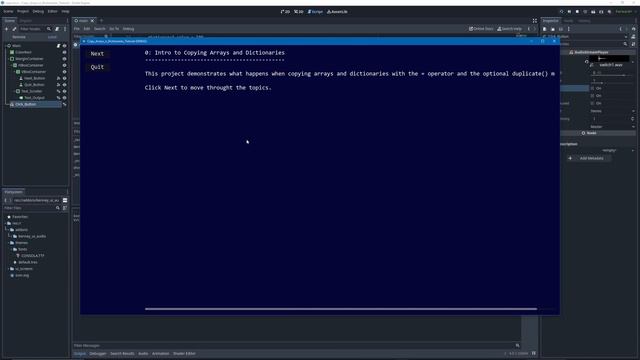Toggle visibility of the Text_Output node
640x360 pixels.
click(x=64, y=98)
